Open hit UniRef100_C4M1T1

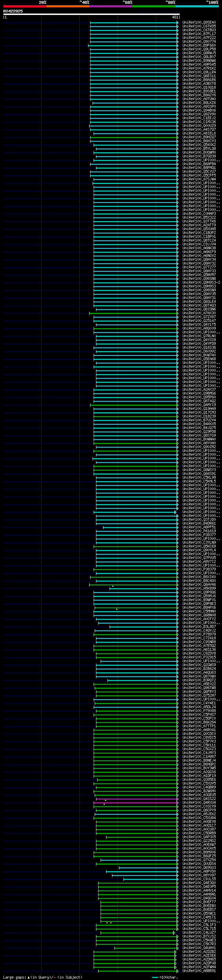199,917
